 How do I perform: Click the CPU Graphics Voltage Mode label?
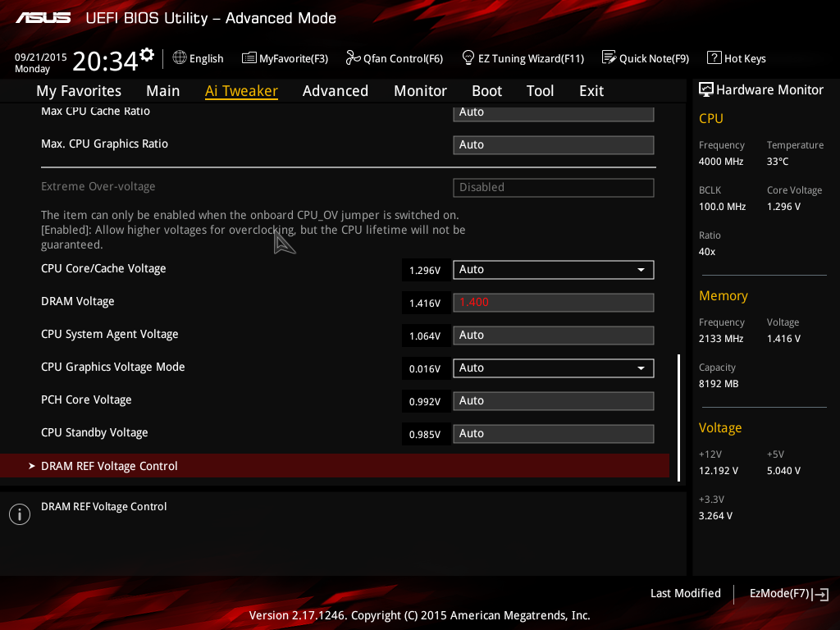[x=113, y=367]
